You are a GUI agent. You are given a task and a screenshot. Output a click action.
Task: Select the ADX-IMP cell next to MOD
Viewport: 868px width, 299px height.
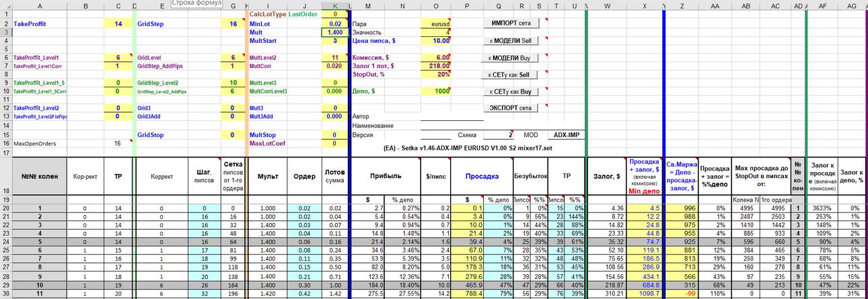[565, 134]
